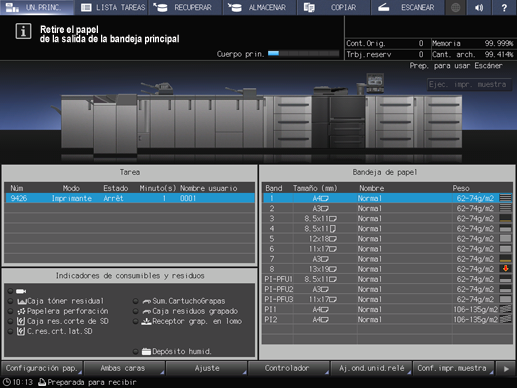
Task: Switch to the LISTA TAREAS tab
Action: (x=113, y=7)
